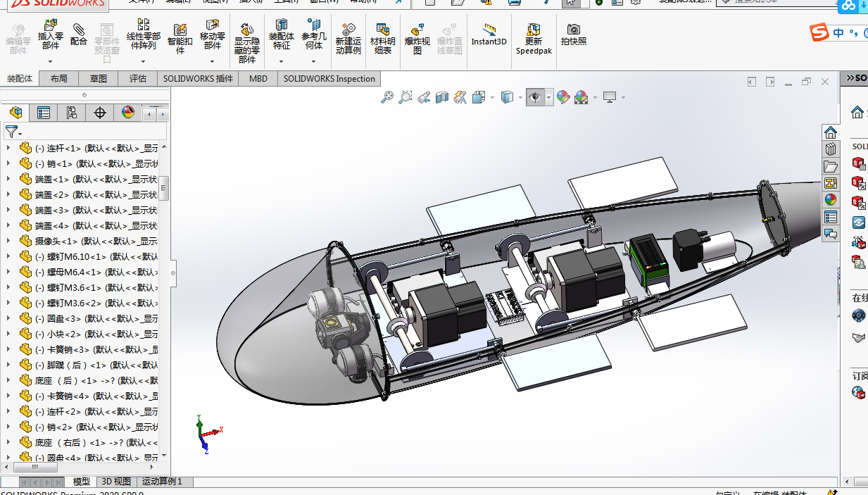Click the SOLIDWORKS Forum speech-bubble icon
The image size is (868, 495).
pyautogui.click(x=831, y=234)
